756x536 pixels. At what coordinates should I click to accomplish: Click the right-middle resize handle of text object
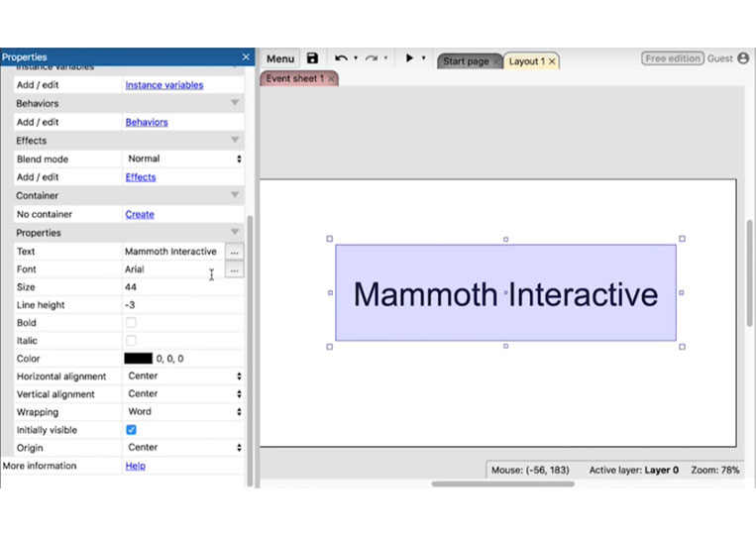pyautogui.click(x=682, y=292)
